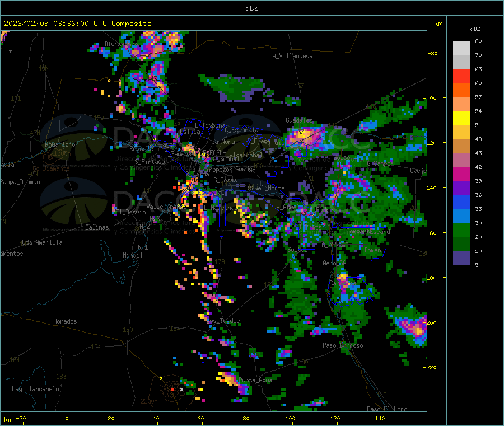Choose the dark green 10-20 dBZ legend band
504x426 pixels.
pos(461,244)
